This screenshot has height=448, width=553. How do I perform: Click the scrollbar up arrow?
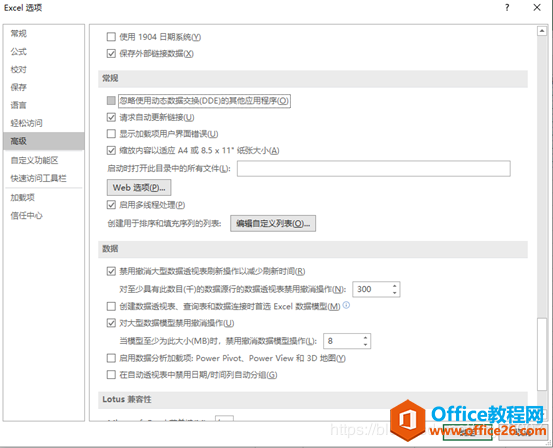pos(542,31)
